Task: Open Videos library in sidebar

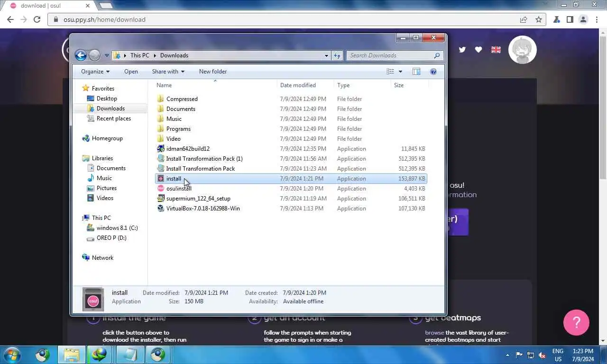Action: [x=105, y=198]
